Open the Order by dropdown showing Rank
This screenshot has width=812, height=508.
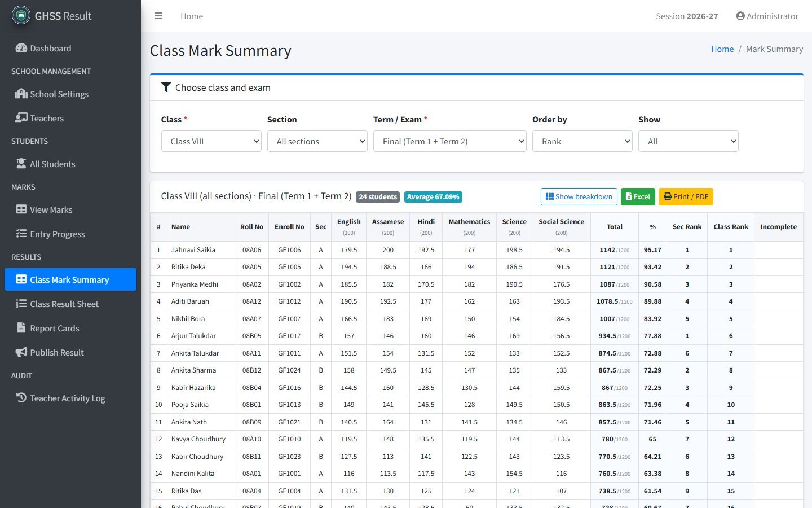[x=582, y=141]
